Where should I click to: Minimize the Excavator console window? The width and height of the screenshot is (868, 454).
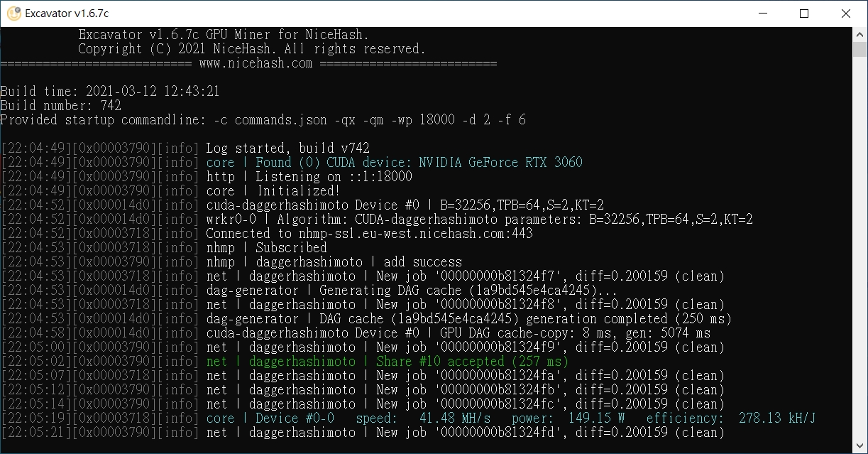pyautogui.click(x=763, y=13)
